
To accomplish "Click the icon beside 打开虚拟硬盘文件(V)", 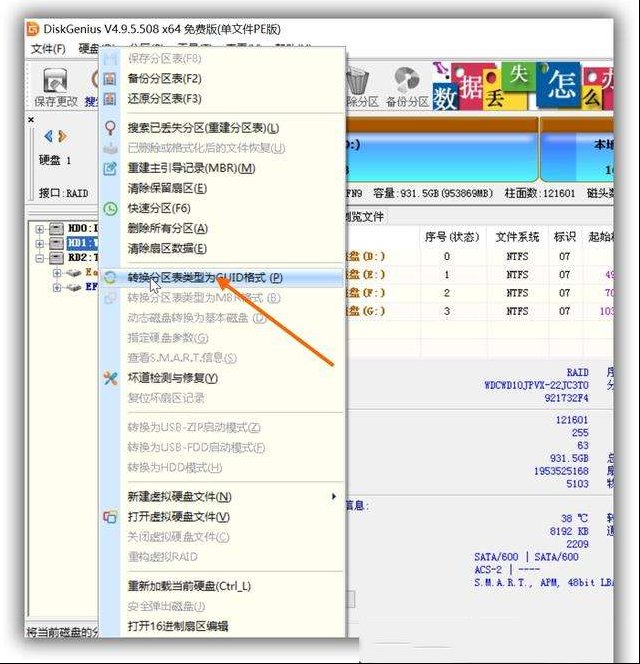I will [x=110, y=517].
